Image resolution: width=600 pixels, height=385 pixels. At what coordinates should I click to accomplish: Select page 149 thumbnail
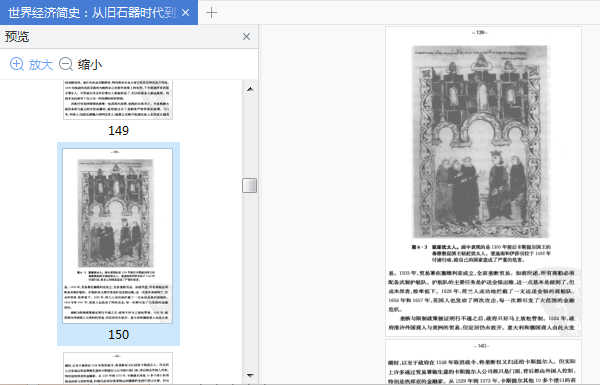pyautogui.click(x=117, y=100)
